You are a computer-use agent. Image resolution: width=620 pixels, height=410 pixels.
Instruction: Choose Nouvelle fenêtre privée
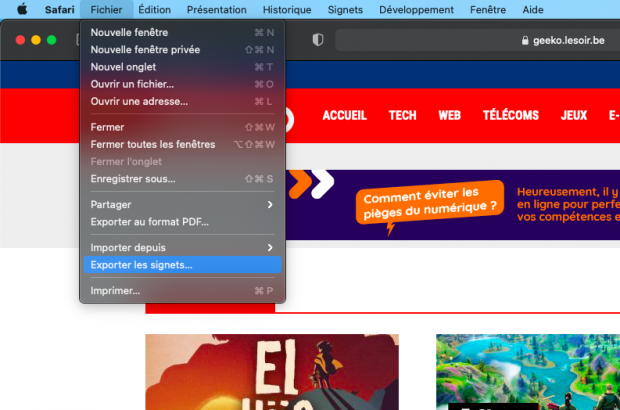click(182, 50)
